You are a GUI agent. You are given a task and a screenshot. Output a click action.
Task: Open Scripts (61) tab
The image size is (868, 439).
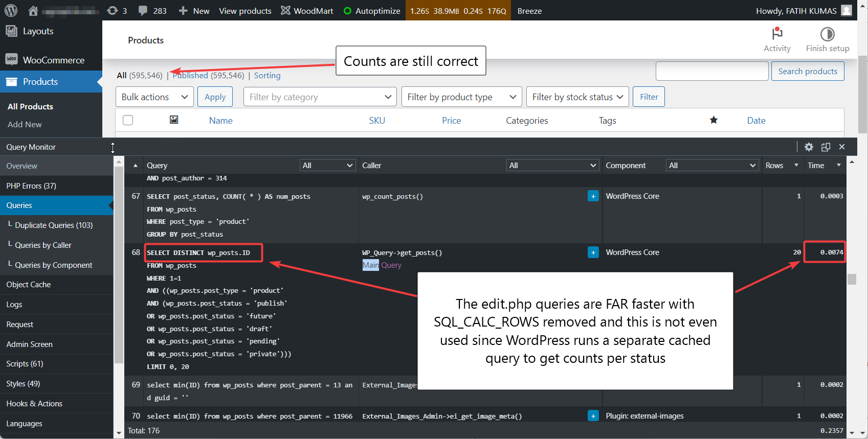click(x=56, y=364)
